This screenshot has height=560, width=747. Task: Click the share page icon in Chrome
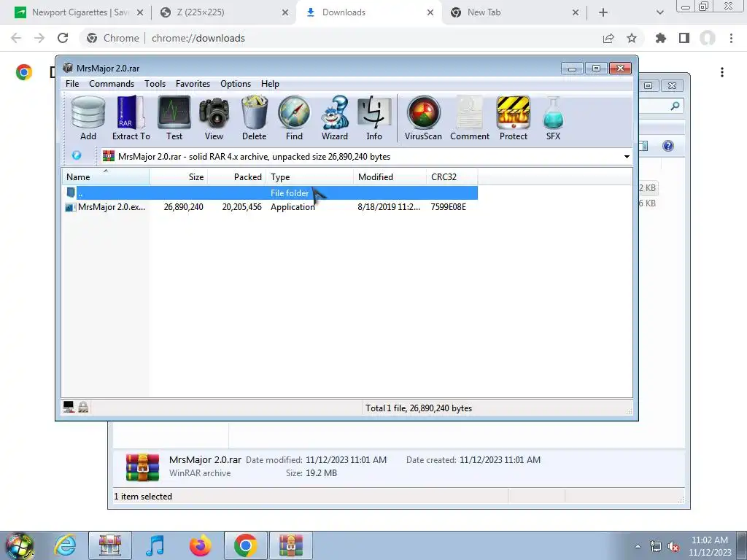click(x=608, y=38)
